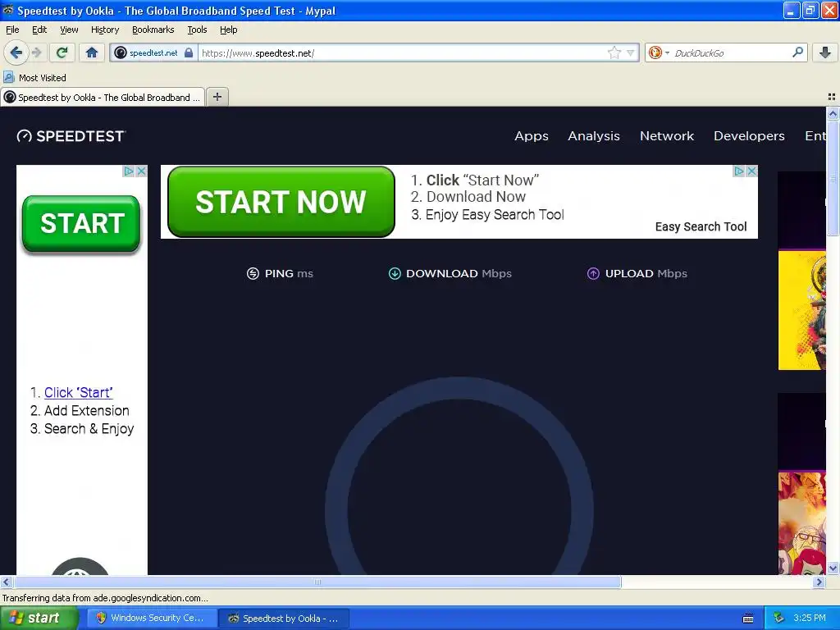
Task: Click the horizontal scrollbar left arrow
Action: point(6,582)
